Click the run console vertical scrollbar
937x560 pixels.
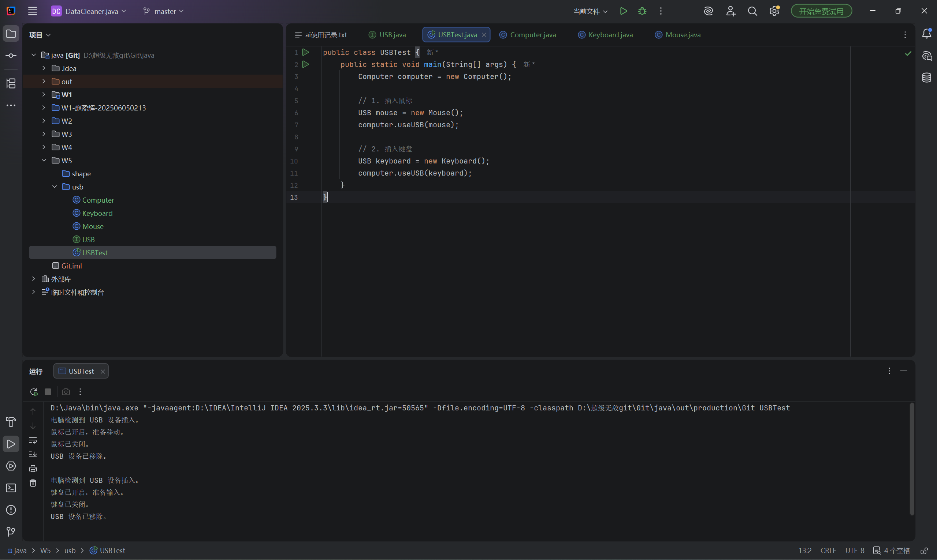point(912,458)
